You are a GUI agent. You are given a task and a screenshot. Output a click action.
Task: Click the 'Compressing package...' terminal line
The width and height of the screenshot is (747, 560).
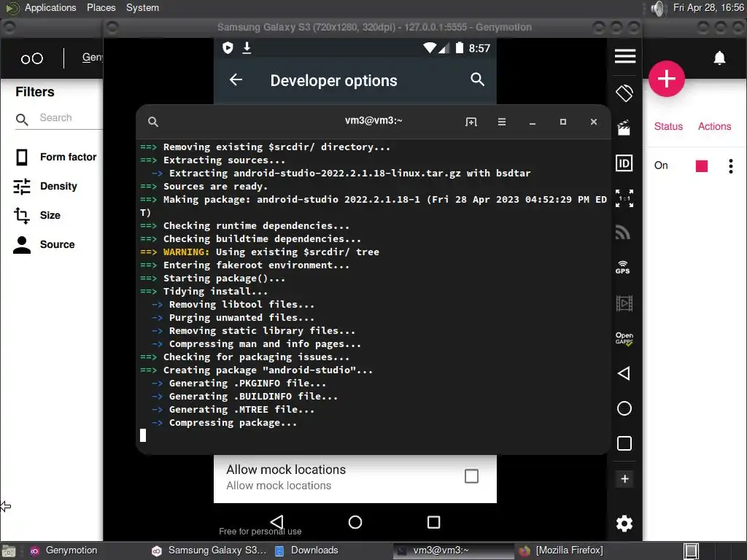[233, 423]
